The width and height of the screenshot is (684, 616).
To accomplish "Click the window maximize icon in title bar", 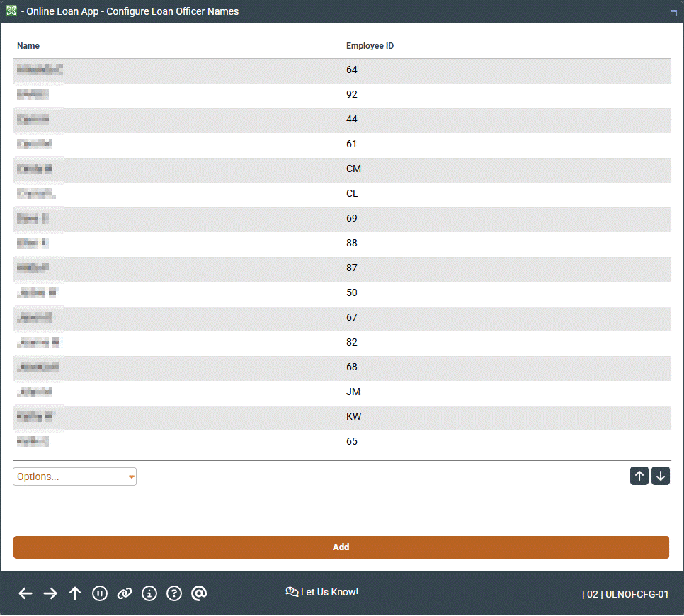I will pyautogui.click(x=673, y=13).
